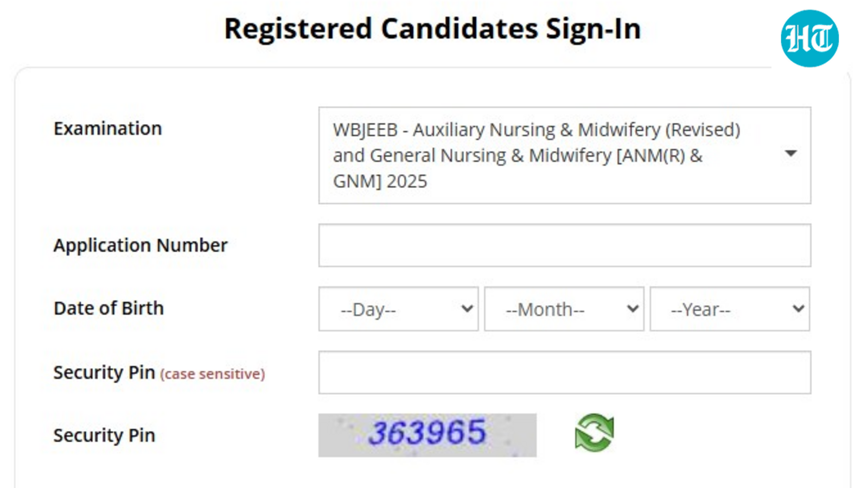Focus the Application Number text field
This screenshot has height=488, width=868.
564,245
